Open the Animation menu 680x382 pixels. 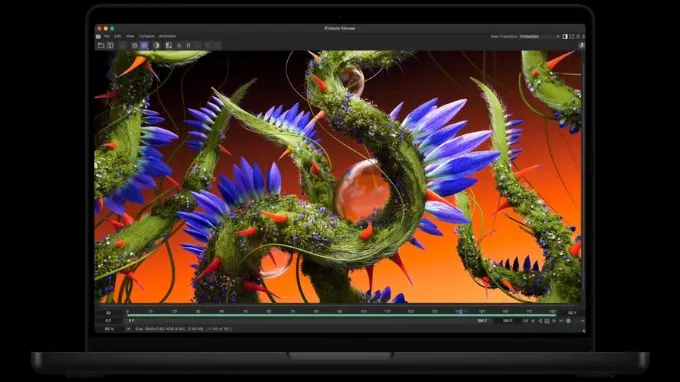point(167,36)
